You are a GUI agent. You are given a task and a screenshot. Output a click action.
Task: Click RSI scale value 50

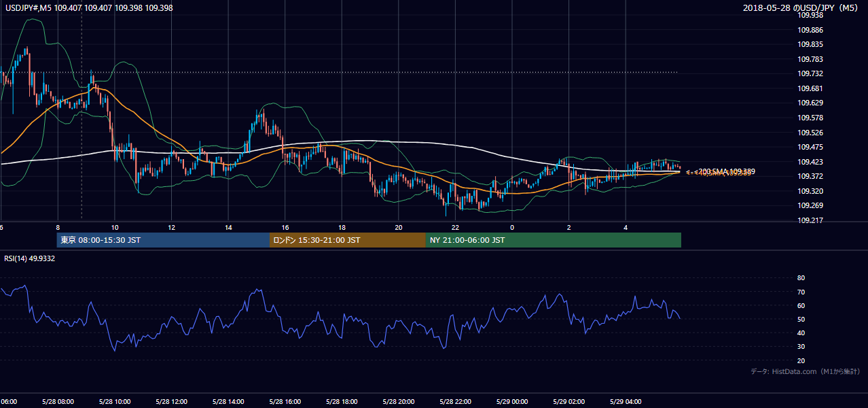click(x=801, y=319)
